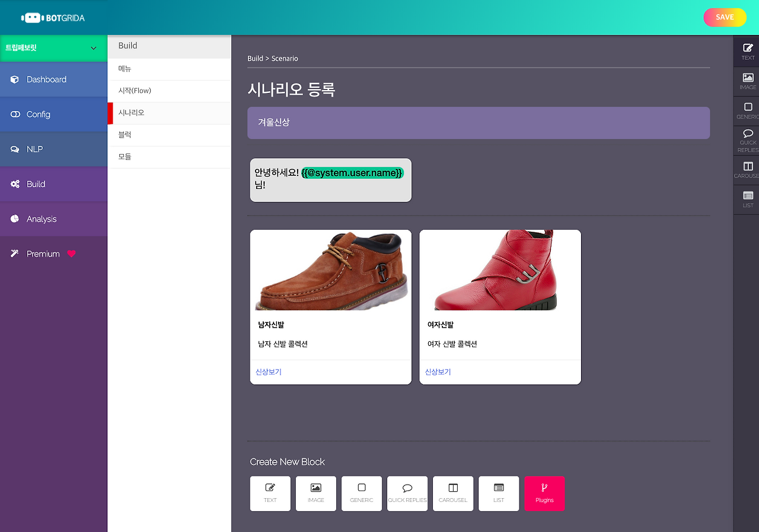
Task: Go to the Analysis section
Action: point(53,219)
